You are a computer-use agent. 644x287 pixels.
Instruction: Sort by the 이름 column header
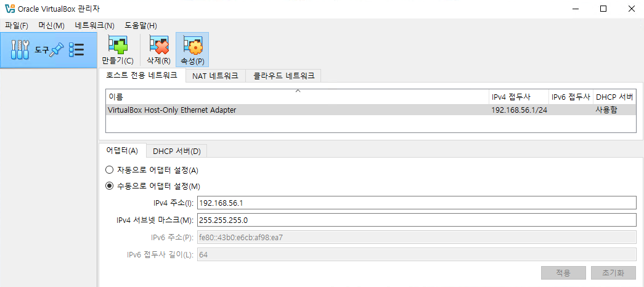[x=298, y=97]
